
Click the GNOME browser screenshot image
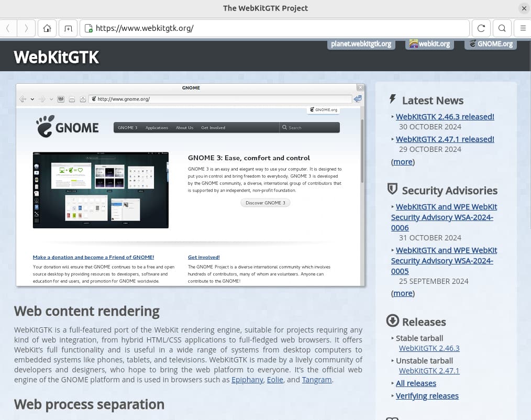190,185
